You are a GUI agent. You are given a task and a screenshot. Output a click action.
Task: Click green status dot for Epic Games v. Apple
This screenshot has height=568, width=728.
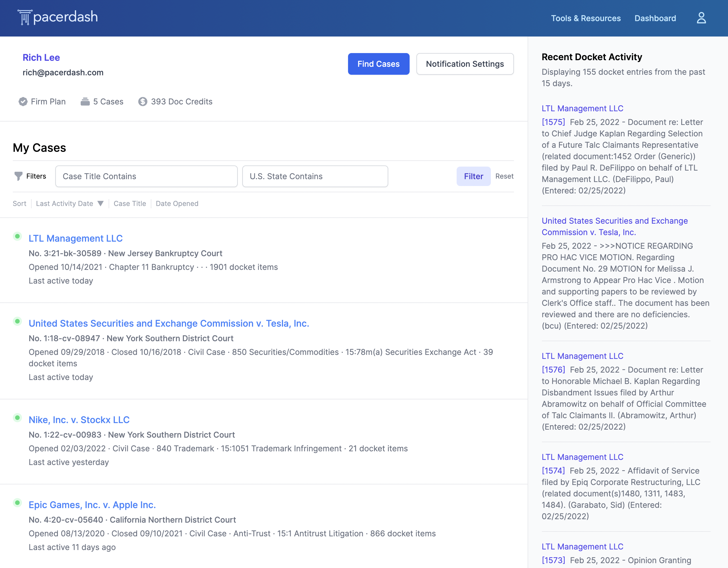[x=17, y=503]
